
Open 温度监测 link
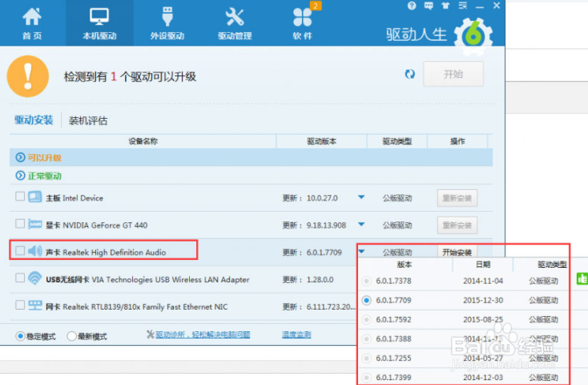296,334
